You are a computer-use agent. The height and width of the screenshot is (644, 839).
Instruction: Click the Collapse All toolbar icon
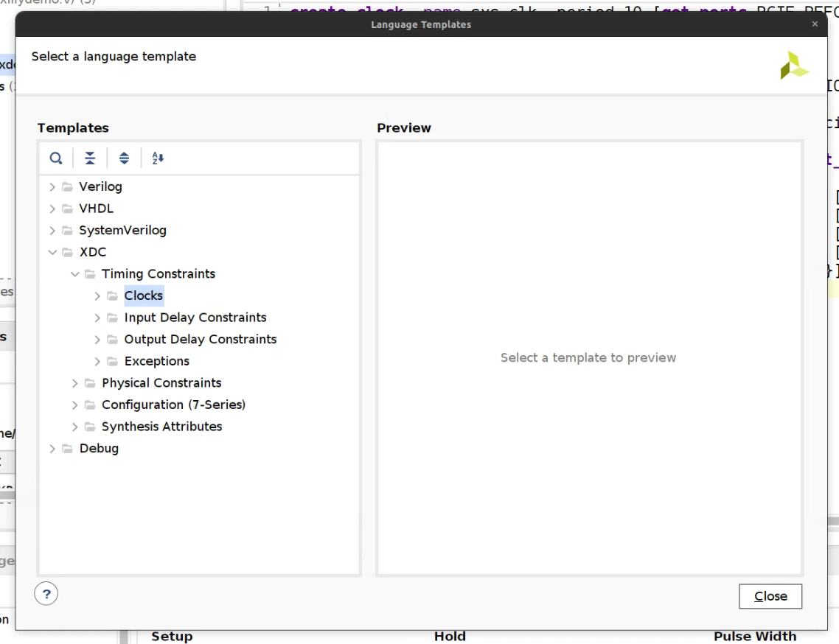click(90, 158)
